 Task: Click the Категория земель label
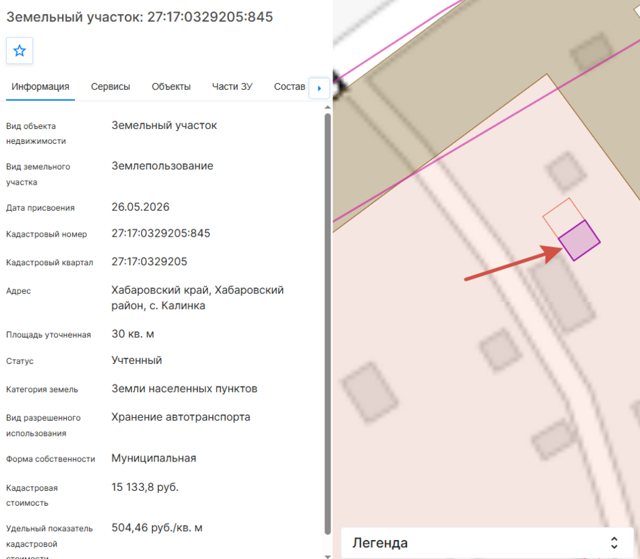pyautogui.click(x=42, y=390)
